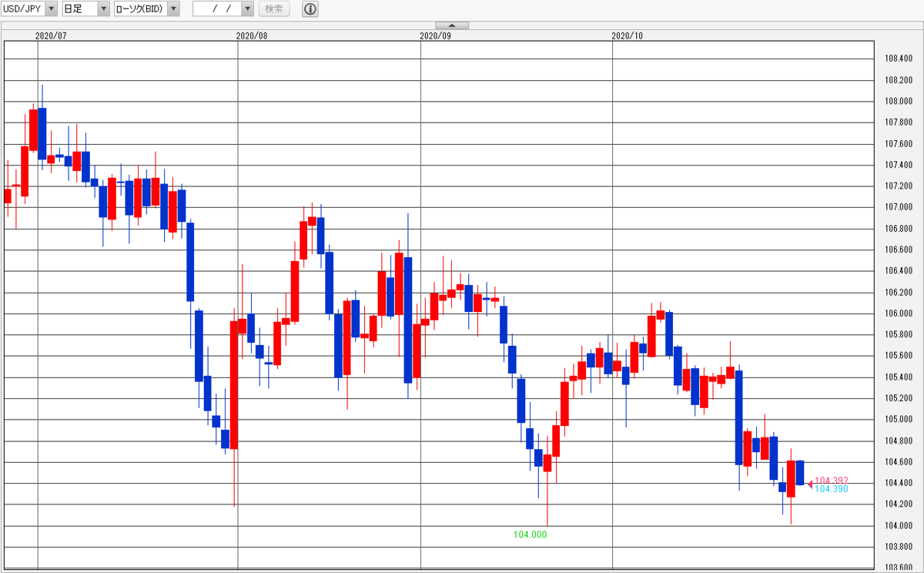Click the 108.400 price axis label

point(899,59)
